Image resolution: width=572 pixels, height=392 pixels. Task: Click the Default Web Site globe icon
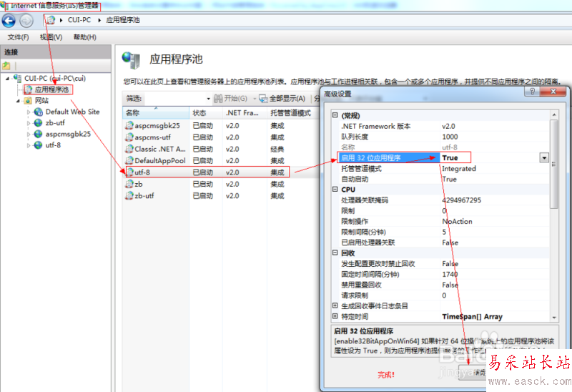click(39, 112)
